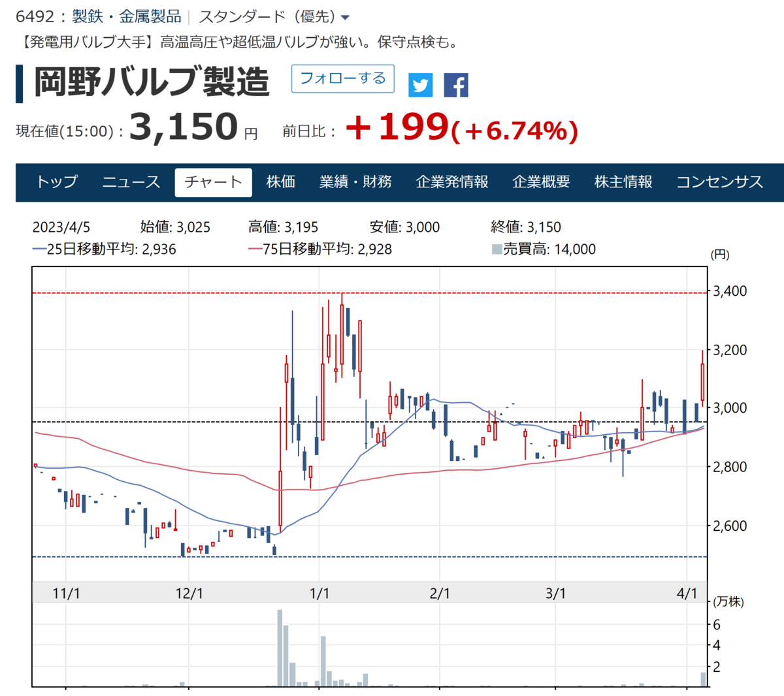The image size is (784, 696).
Task: Click the +199(+6.74%) change figure
Action: click(461, 127)
